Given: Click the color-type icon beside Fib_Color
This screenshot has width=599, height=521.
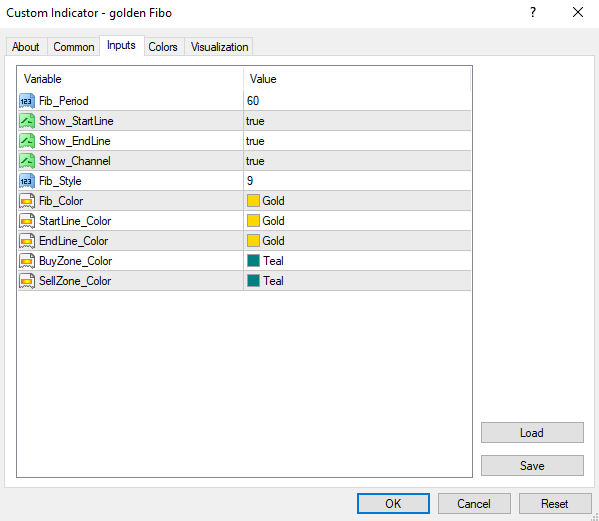Looking at the screenshot, I should (x=27, y=201).
